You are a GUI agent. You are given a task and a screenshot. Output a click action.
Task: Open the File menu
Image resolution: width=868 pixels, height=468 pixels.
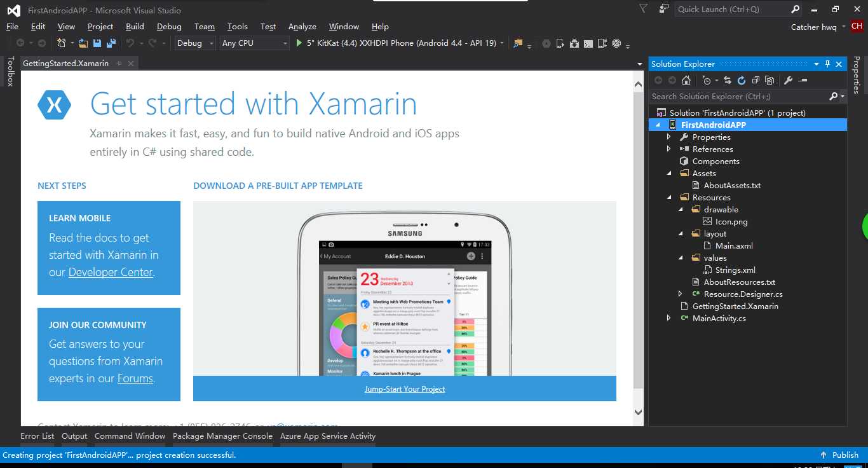[x=12, y=27]
